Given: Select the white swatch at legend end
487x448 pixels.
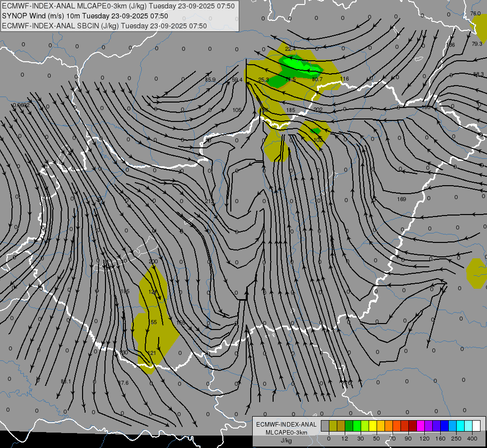Looking at the screenshot, I should point(476,426).
